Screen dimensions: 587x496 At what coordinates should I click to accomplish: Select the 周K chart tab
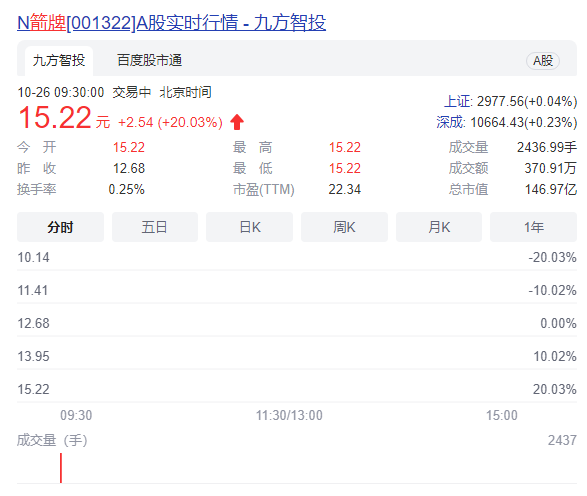pos(344,227)
